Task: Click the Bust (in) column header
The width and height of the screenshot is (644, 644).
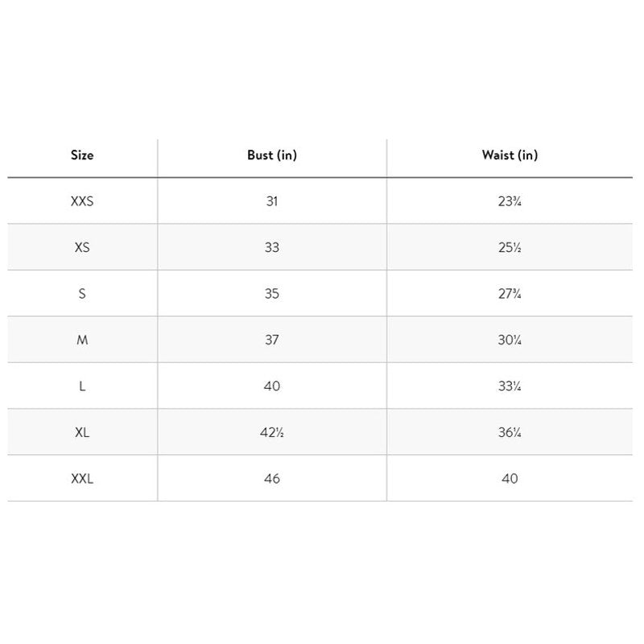Action: pyautogui.click(x=272, y=155)
